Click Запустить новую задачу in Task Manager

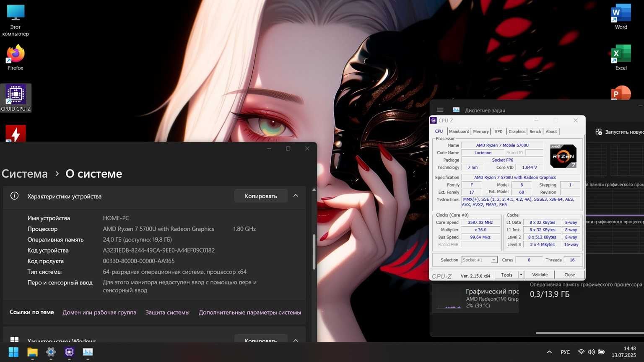pyautogui.click(x=620, y=132)
